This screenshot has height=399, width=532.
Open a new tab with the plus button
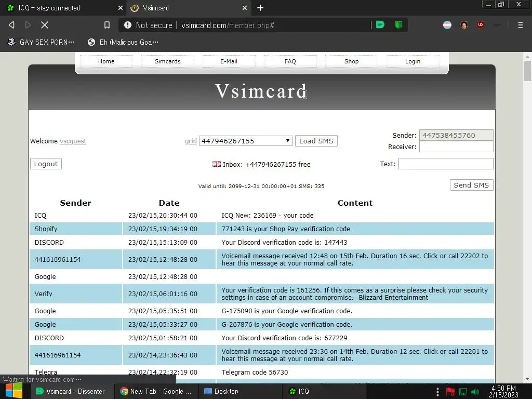point(260,8)
